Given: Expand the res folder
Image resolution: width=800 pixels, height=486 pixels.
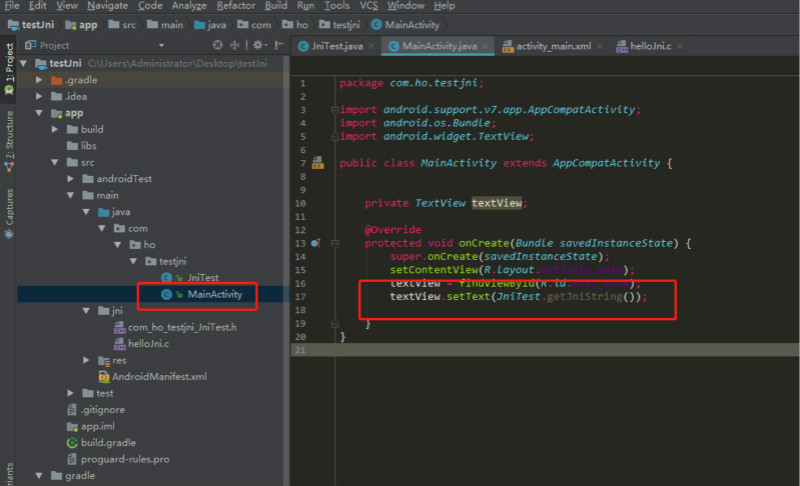Looking at the screenshot, I should click(x=86, y=360).
